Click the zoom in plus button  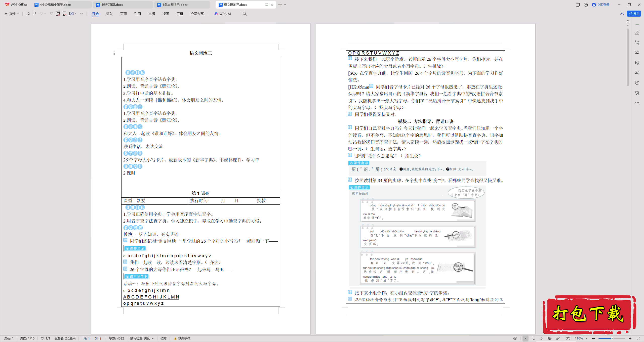tap(630, 338)
